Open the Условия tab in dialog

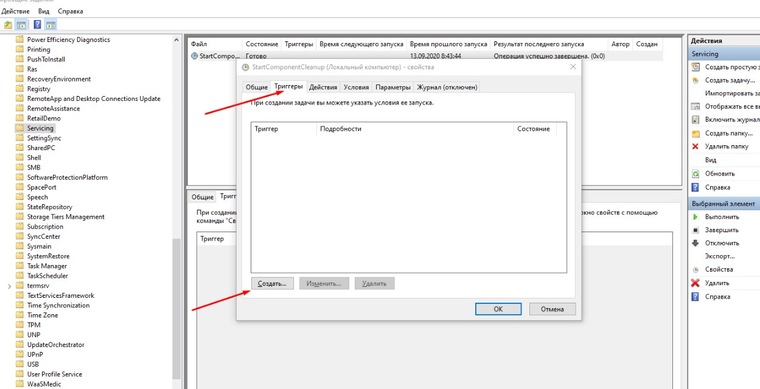coord(356,87)
